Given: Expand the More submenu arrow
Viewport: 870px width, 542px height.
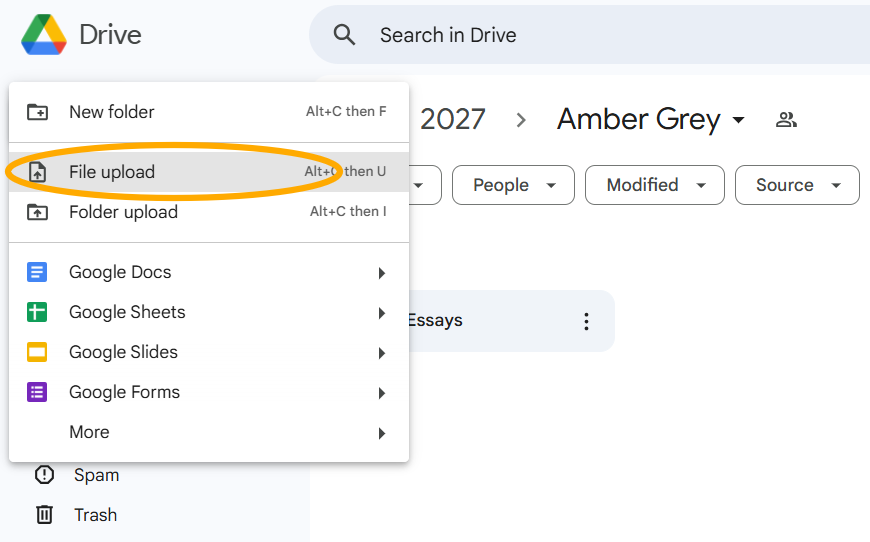Looking at the screenshot, I should click(x=381, y=433).
